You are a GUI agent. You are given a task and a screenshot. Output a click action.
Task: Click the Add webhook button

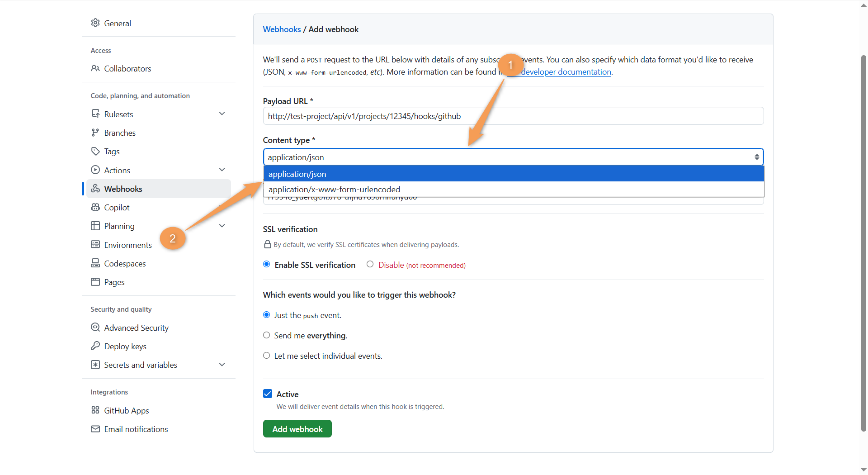[x=297, y=429]
